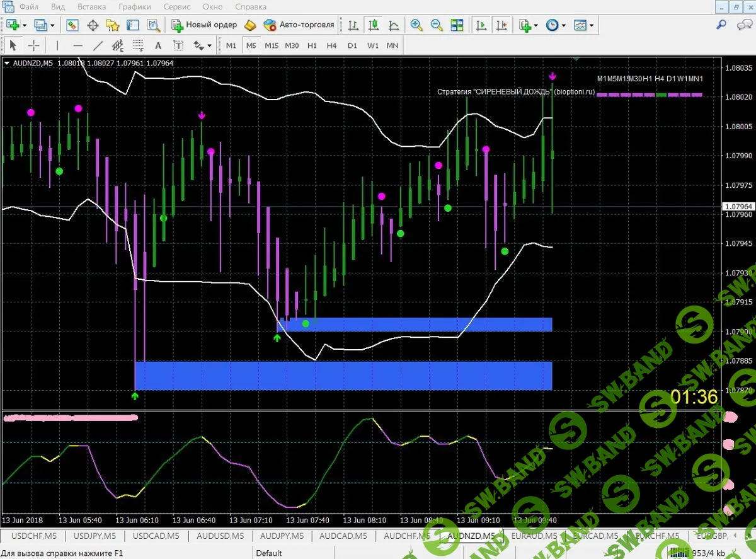Select the Fibonacci retracement tool
Screen dimensions: 756x559
point(137,45)
